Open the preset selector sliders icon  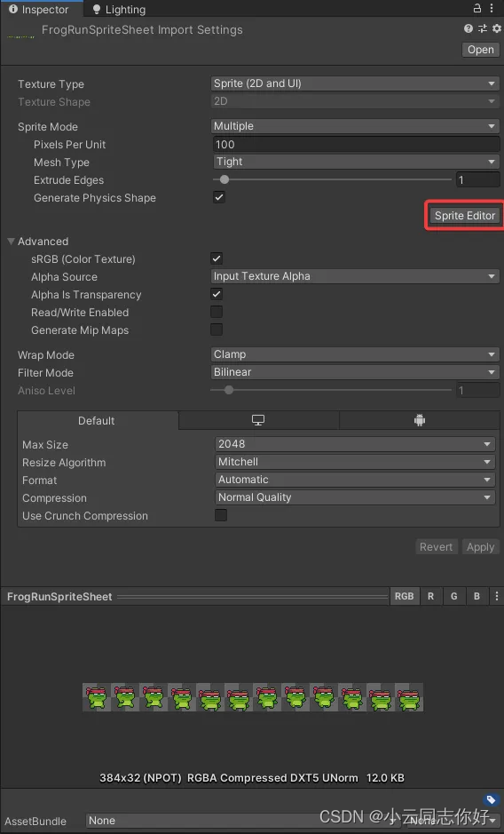pos(483,28)
